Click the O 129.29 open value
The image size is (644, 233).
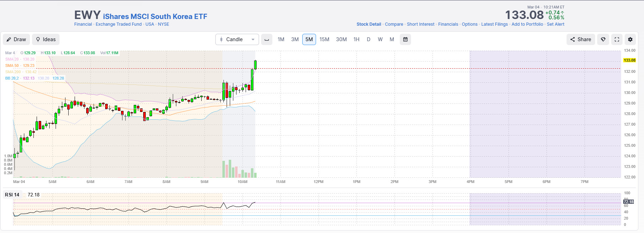click(x=28, y=53)
